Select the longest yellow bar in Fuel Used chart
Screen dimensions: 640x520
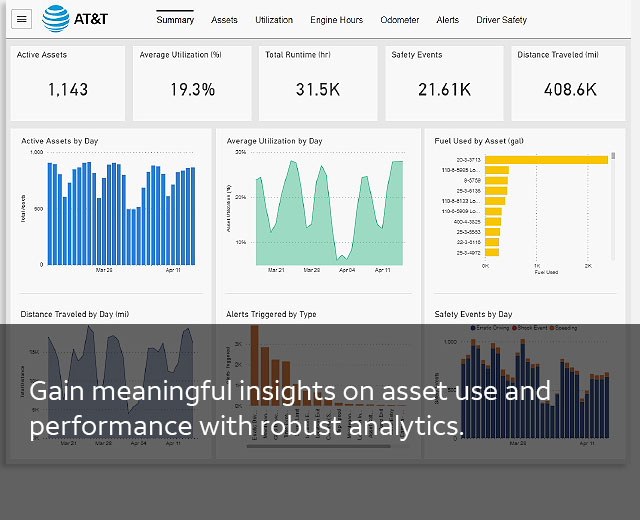coord(546,159)
